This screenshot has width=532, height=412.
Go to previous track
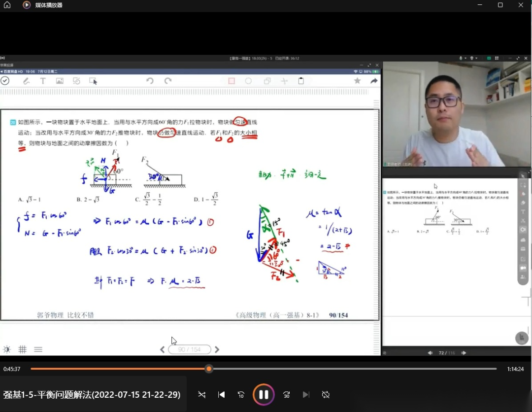(x=222, y=394)
